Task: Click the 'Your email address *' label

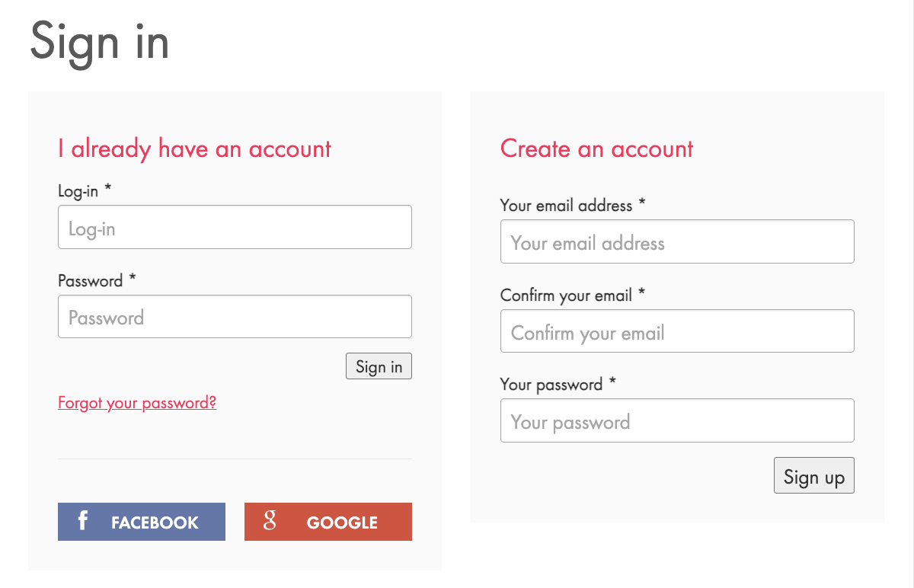Action: (x=573, y=205)
